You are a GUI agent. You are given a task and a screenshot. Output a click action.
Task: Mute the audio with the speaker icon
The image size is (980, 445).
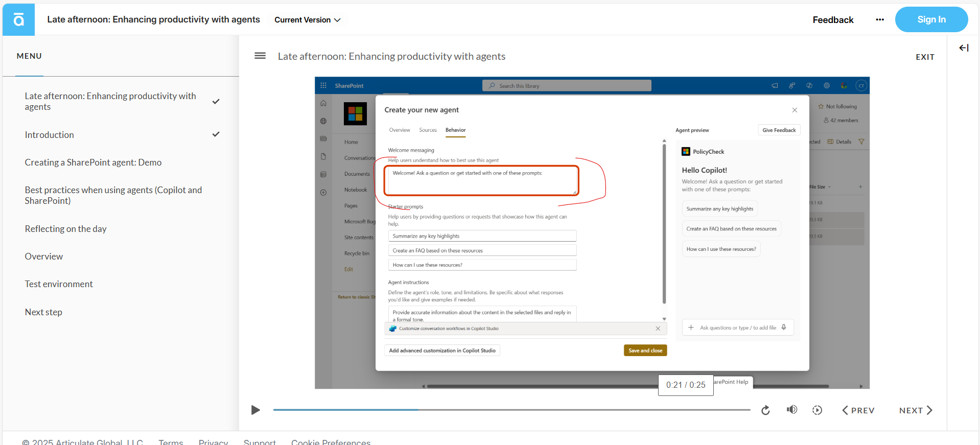[792, 410]
